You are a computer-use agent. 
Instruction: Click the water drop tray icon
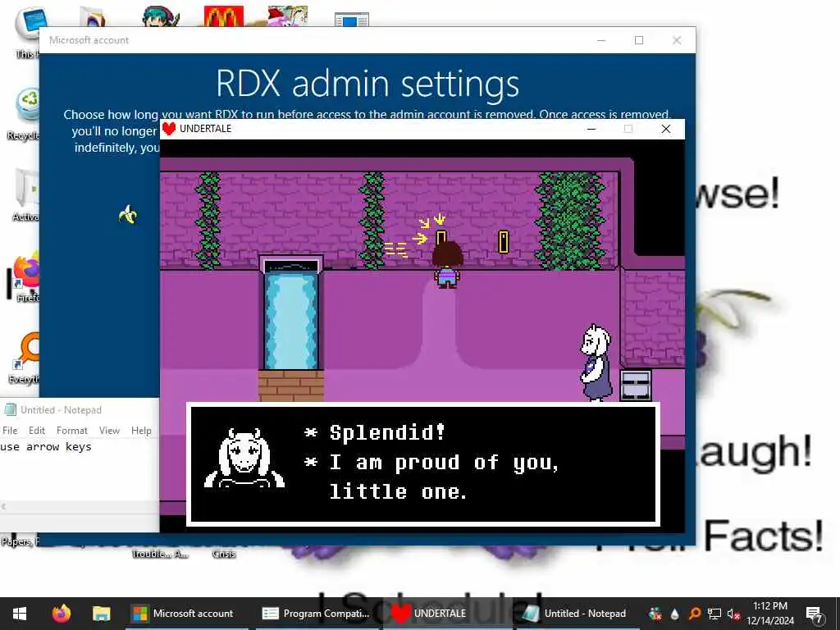[675, 614]
